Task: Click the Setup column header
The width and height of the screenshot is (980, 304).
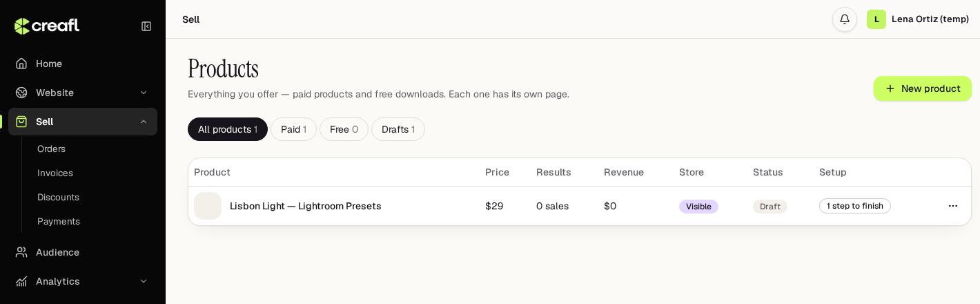Action: (x=833, y=172)
